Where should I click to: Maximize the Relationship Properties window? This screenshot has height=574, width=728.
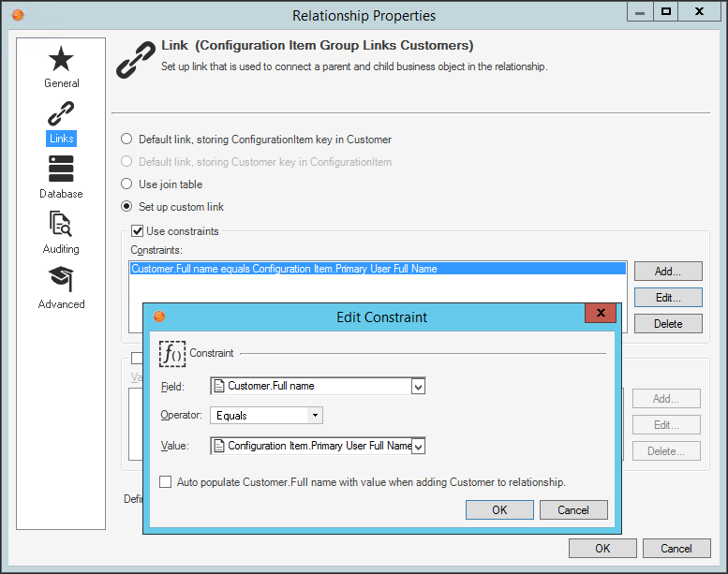point(666,11)
